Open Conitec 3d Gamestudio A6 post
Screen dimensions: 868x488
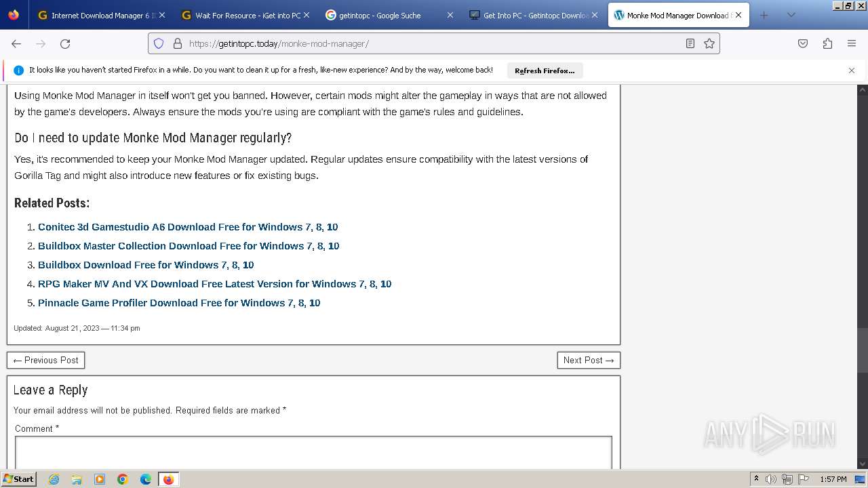pyautogui.click(x=188, y=227)
